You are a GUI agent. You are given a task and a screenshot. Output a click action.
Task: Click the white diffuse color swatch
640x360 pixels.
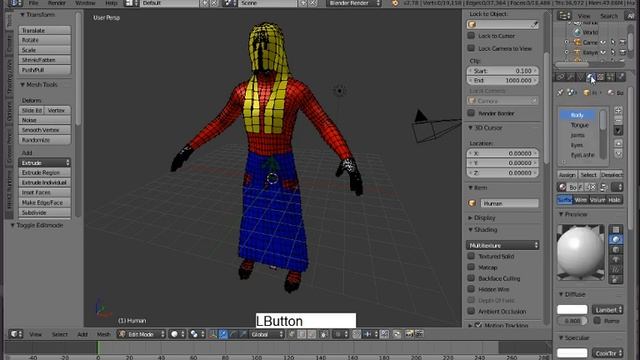pos(572,309)
